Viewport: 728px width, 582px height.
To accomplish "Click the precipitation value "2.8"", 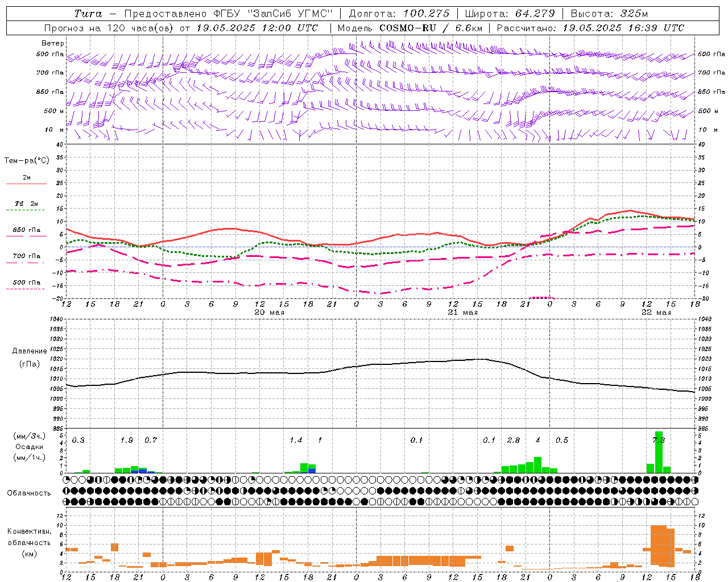I will pyautogui.click(x=514, y=440).
